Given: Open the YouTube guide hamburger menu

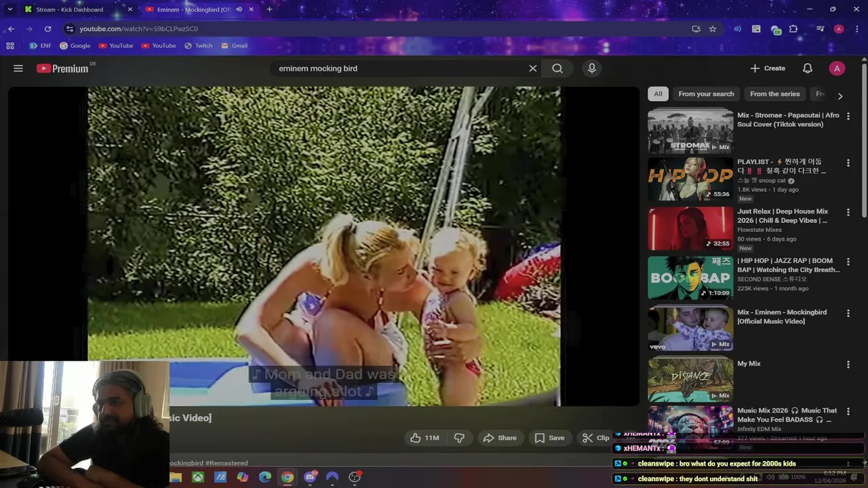Looking at the screenshot, I should 18,68.
